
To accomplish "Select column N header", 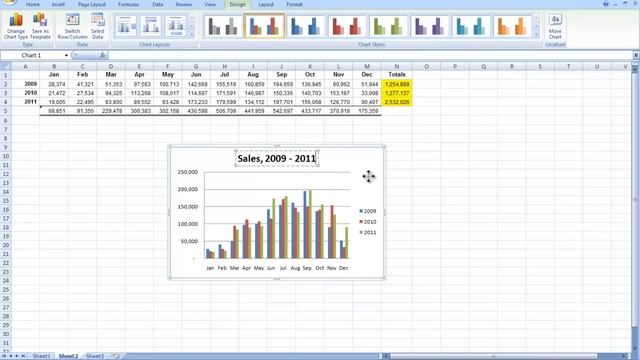I will [397, 66].
